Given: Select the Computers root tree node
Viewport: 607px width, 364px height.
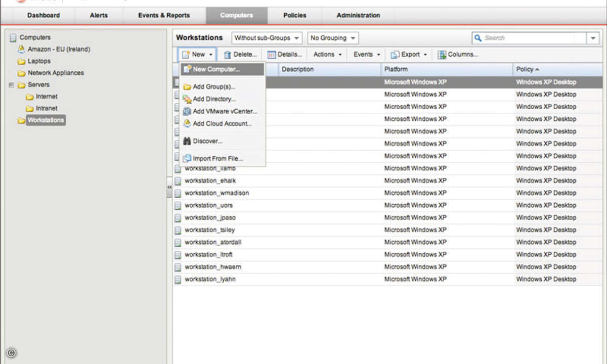Looking at the screenshot, I should pyautogui.click(x=35, y=37).
